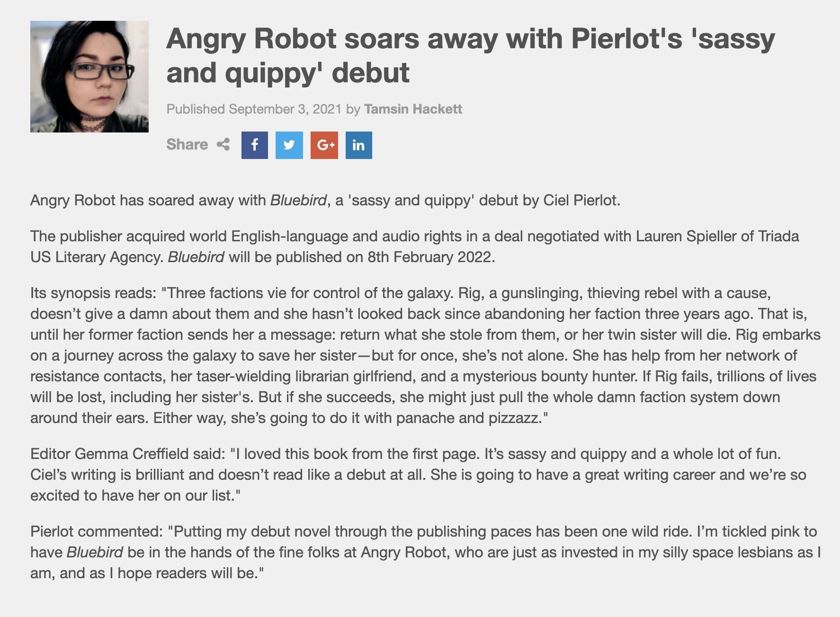Click the article headline about Angry Robot
This screenshot has width=840, height=617.
click(x=470, y=55)
